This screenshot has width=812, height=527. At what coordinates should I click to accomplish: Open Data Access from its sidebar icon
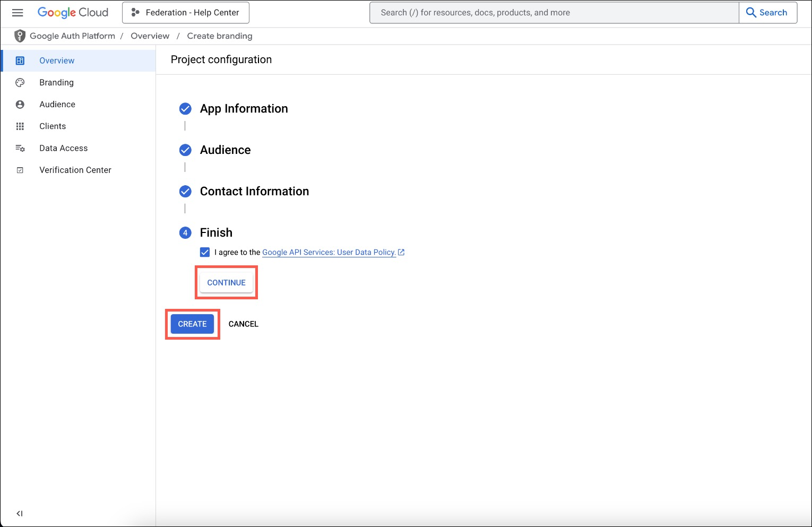[20, 148]
